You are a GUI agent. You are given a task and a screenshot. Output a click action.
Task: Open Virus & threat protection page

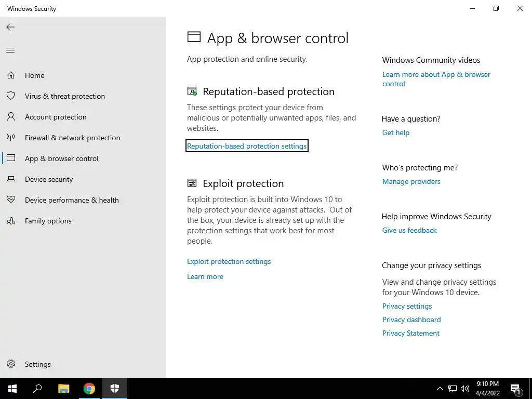(x=65, y=96)
